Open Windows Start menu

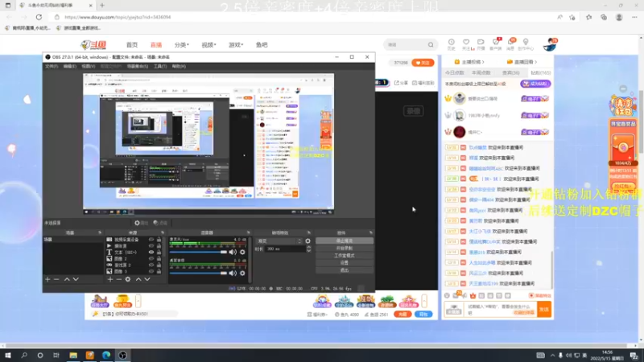click(8, 355)
